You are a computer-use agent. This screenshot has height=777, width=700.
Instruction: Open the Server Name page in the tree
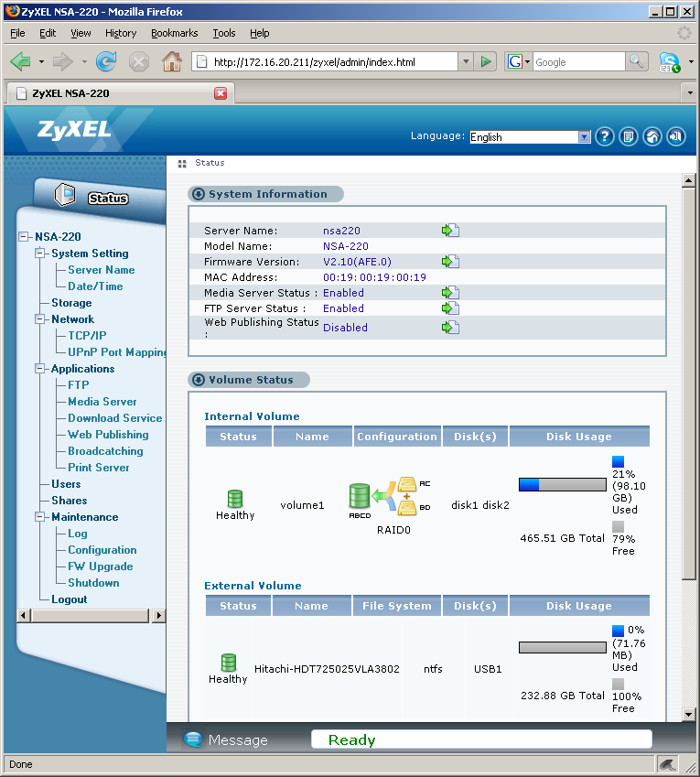point(101,270)
